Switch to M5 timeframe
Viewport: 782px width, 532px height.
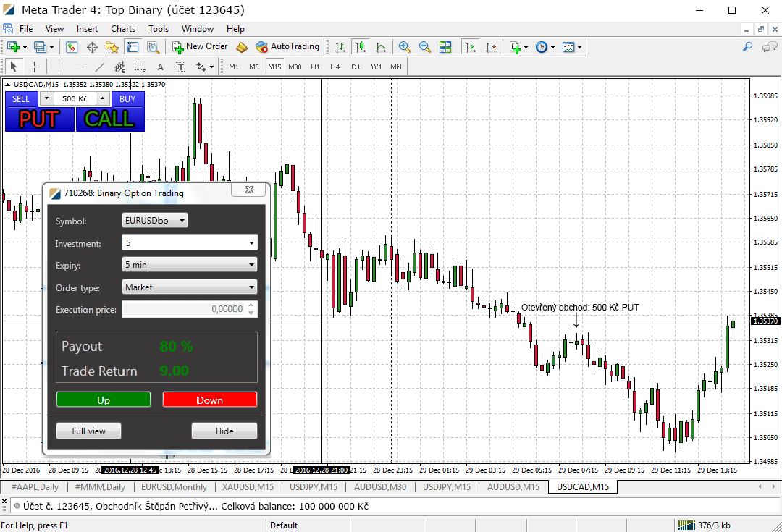pos(254,67)
